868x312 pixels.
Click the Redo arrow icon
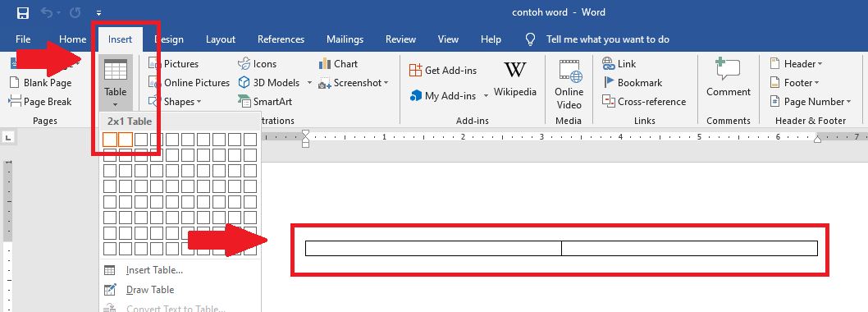pos(75,12)
